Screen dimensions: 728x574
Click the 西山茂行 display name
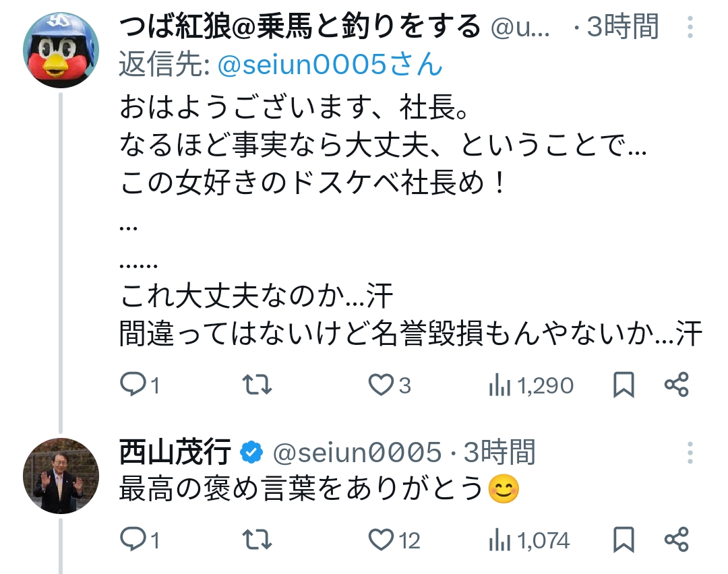(x=175, y=452)
